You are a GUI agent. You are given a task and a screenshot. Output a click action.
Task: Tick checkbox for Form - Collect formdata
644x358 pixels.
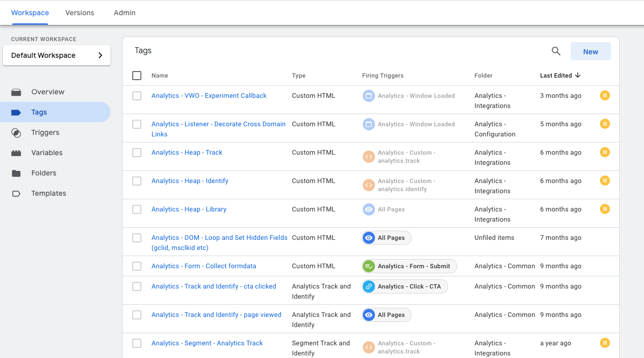pos(137,266)
